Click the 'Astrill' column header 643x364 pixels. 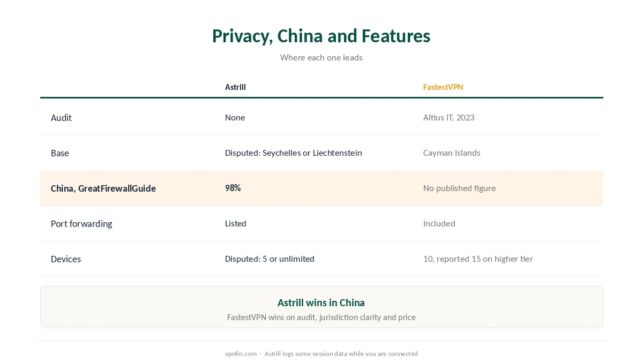pos(235,87)
